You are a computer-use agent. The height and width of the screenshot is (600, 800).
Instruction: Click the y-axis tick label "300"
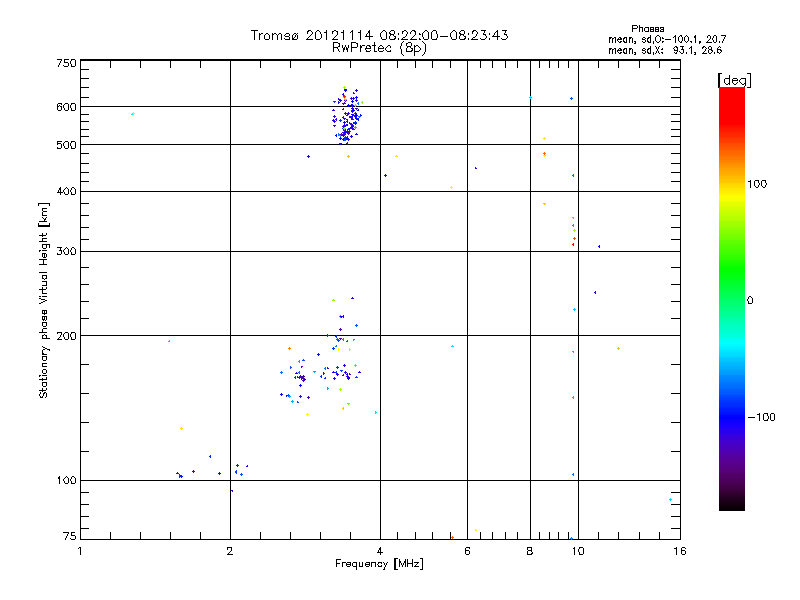[66, 252]
